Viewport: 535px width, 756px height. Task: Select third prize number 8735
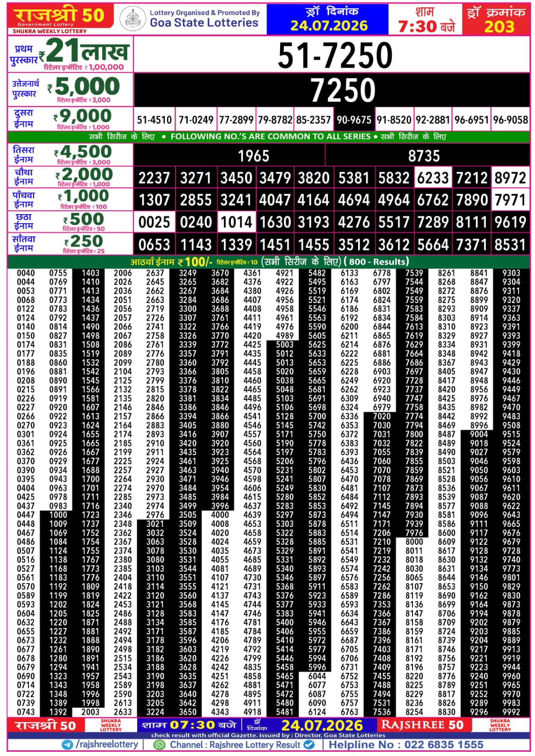pos(424,156)
